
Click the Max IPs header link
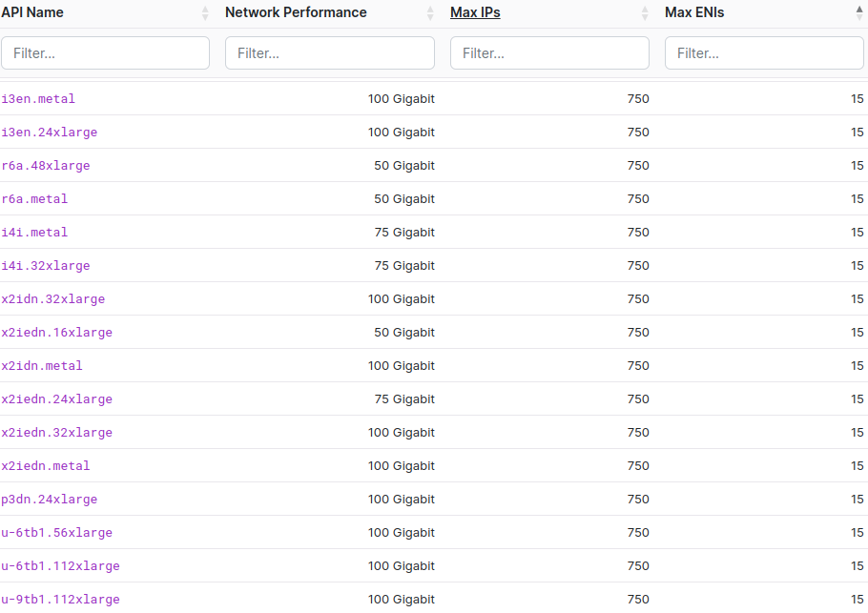point(475,12)
